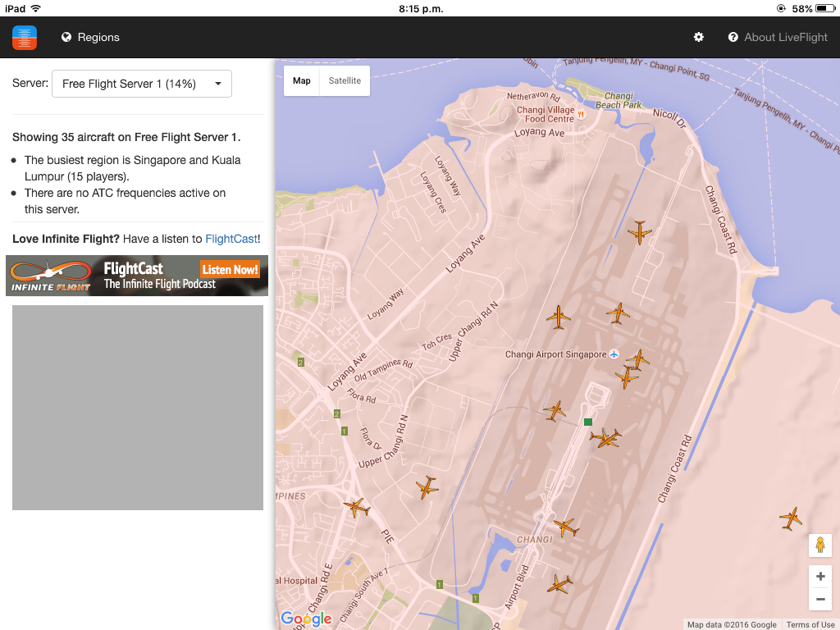Zoom out on the map

pyautogui.click(x=820, y=599)
